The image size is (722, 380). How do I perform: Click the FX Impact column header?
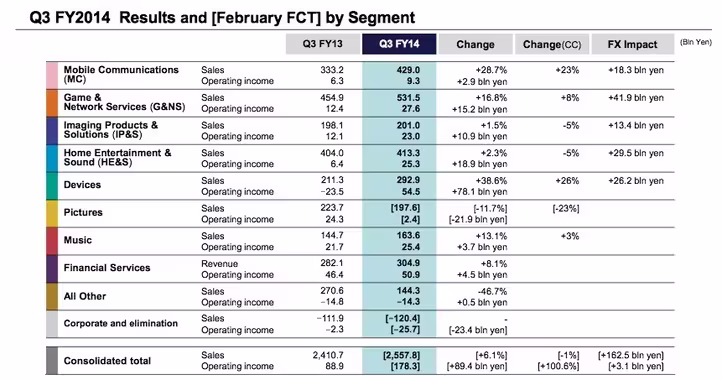click(632, 44)
